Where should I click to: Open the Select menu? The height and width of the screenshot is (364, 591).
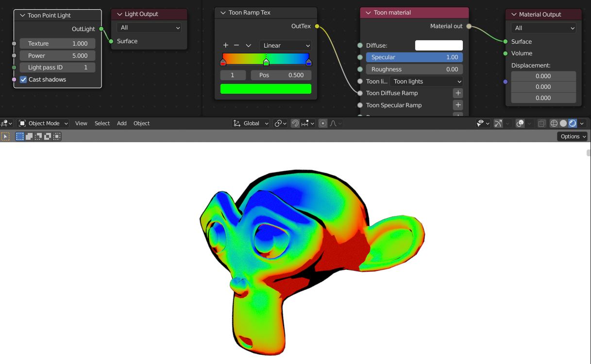click(x=102, y=123)
